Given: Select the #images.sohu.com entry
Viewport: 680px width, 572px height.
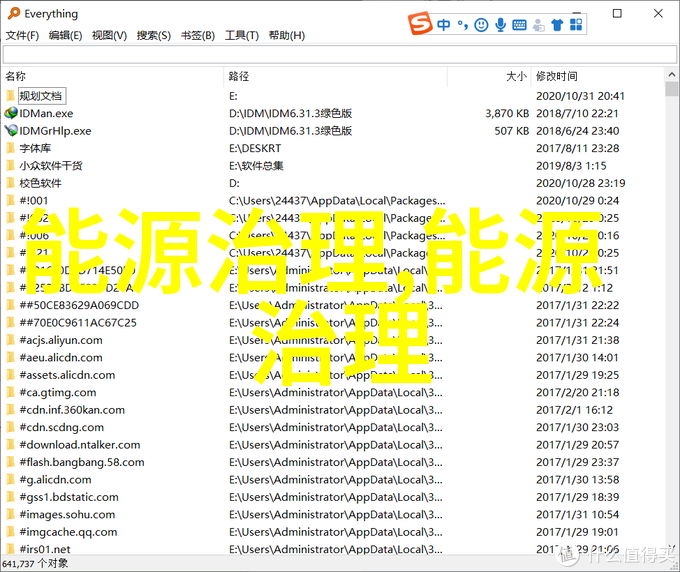Looking at the screenshot, I should click(67, 514).
